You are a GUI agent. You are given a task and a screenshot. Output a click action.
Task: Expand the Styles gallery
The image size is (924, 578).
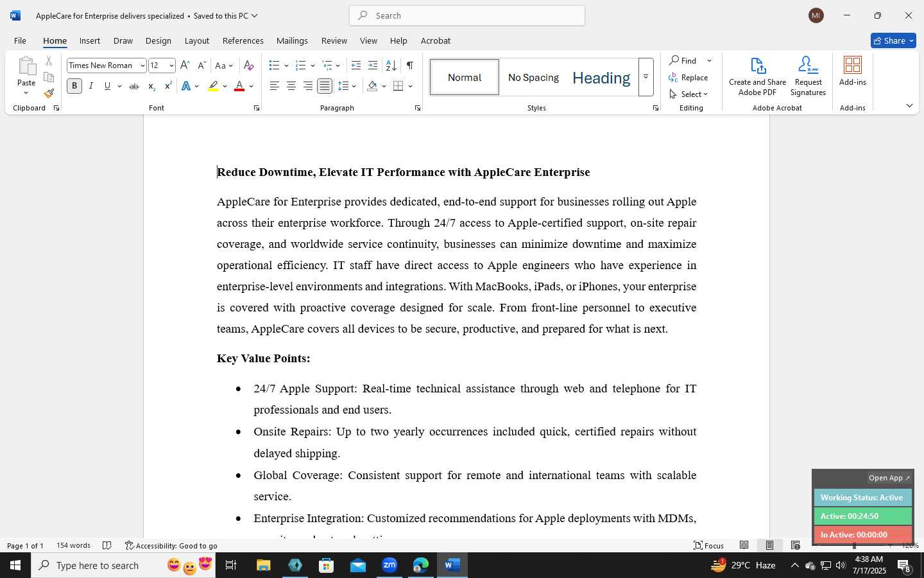click(x=646, y=77)
